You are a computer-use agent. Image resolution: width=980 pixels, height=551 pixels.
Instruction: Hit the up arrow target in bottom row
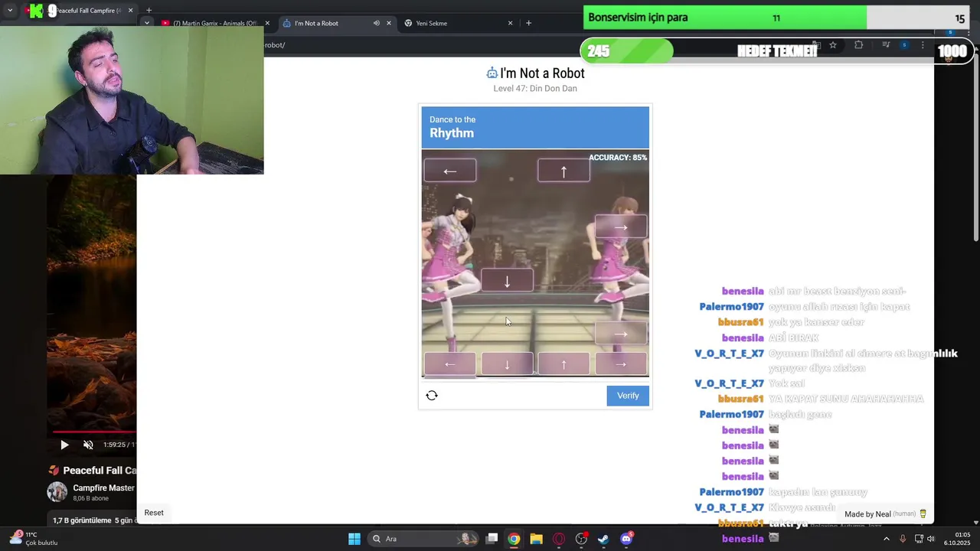click(563, 364)
